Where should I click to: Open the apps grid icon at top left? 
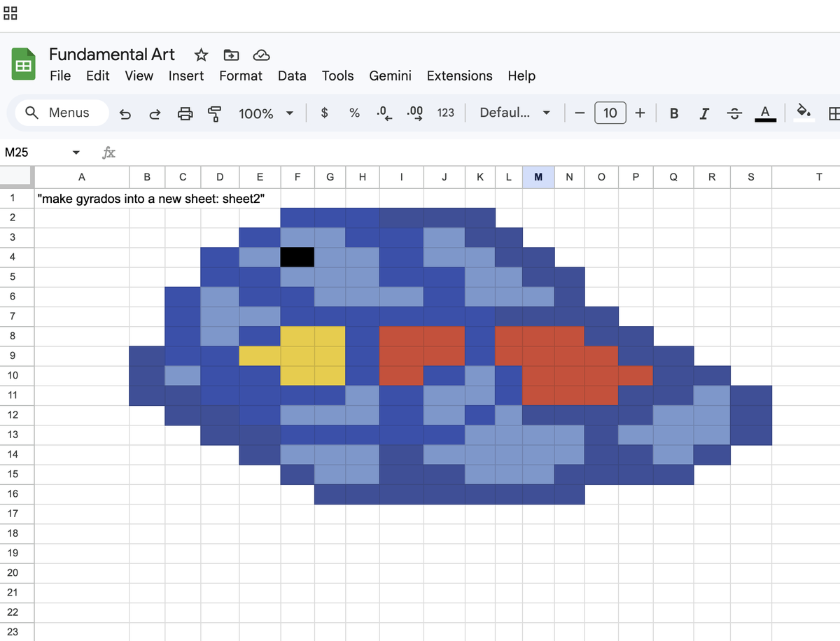coord(10,13)
